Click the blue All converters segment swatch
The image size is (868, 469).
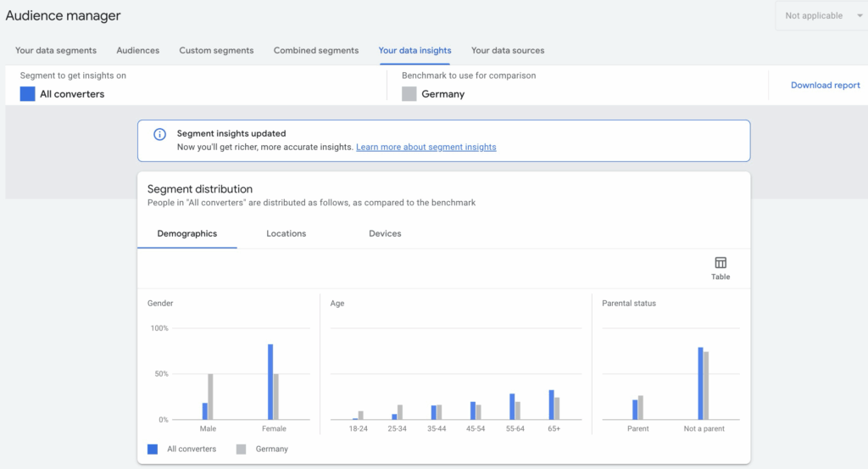27,94
